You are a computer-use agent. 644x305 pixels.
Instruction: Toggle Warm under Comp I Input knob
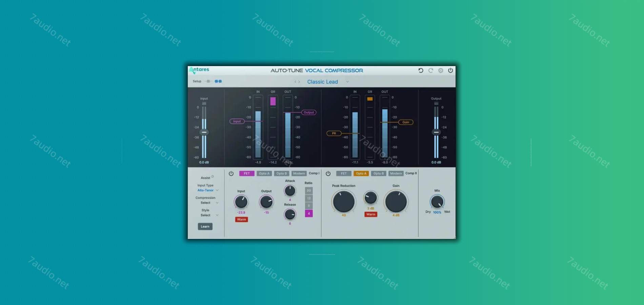pyautogui.click(x=242, y=220)
